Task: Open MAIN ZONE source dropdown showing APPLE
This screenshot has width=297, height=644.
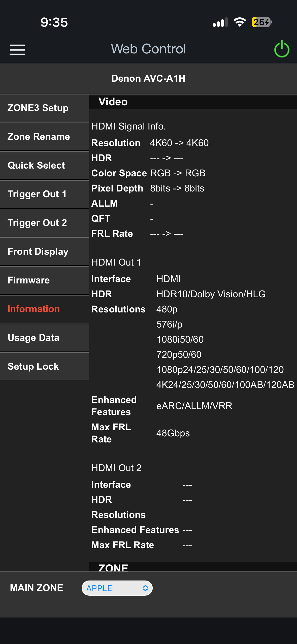Action: tap(117, 588)
